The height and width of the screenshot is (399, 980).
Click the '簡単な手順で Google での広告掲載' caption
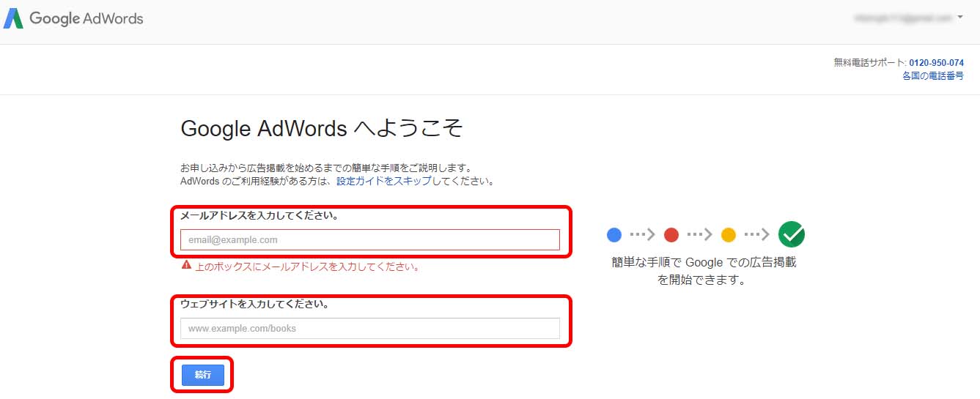[704, 262]
